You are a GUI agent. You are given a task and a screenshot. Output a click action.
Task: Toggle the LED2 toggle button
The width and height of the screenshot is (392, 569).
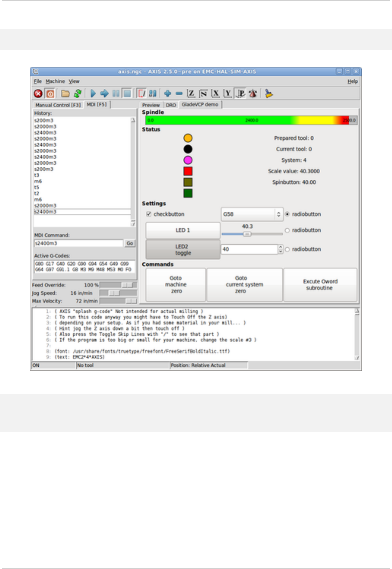tap(183, 250)
